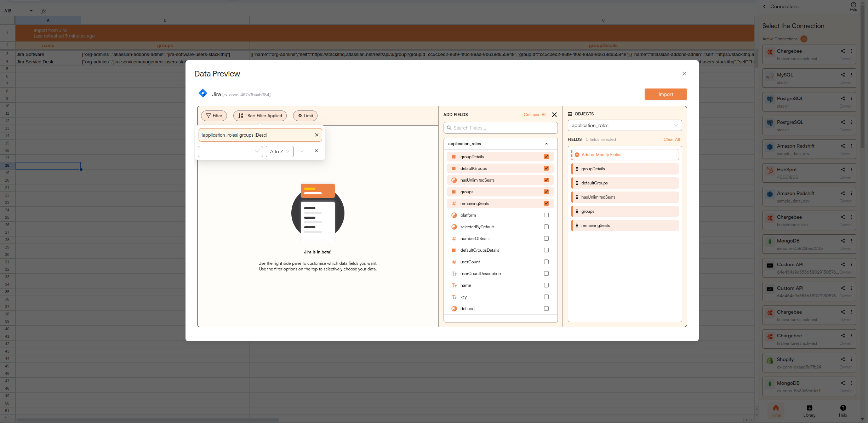Open the Library tab icon
The height and width of the screenshot is (423, 868).
(809, 408)
